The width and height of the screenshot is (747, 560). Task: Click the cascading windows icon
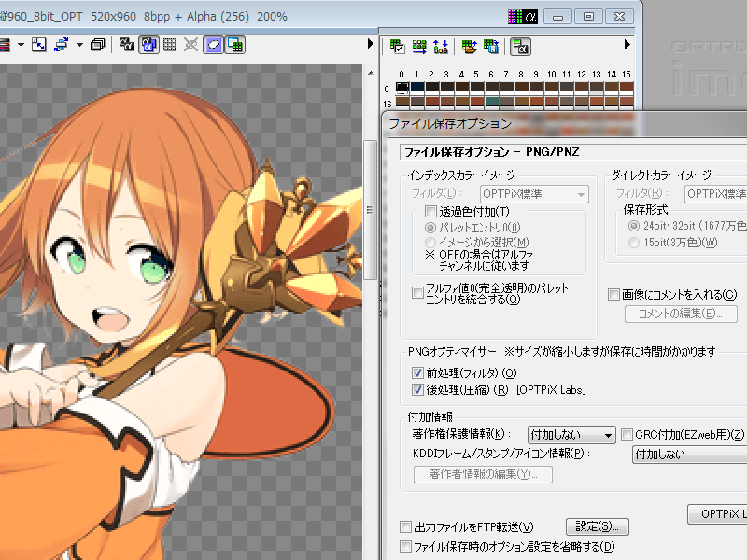click(x=98, y=45)
